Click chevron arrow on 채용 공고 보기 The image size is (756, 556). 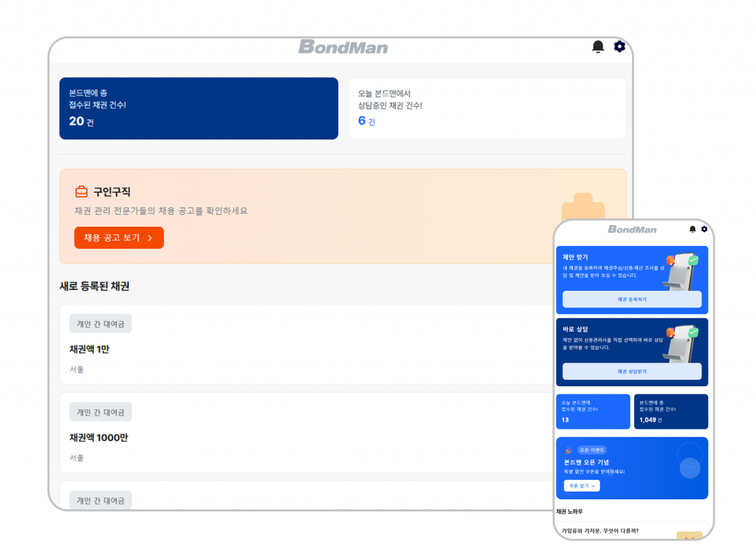150,238
